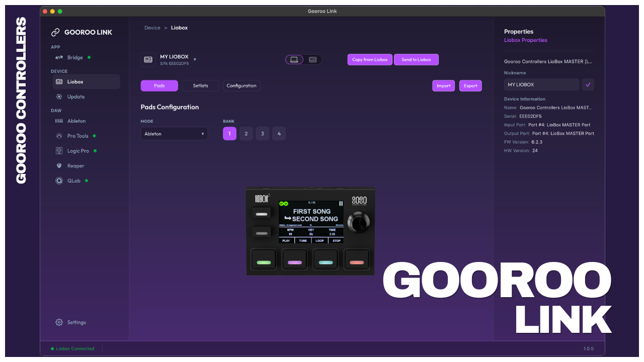Click the Pads Configuration heading

(x=170, y=107)
